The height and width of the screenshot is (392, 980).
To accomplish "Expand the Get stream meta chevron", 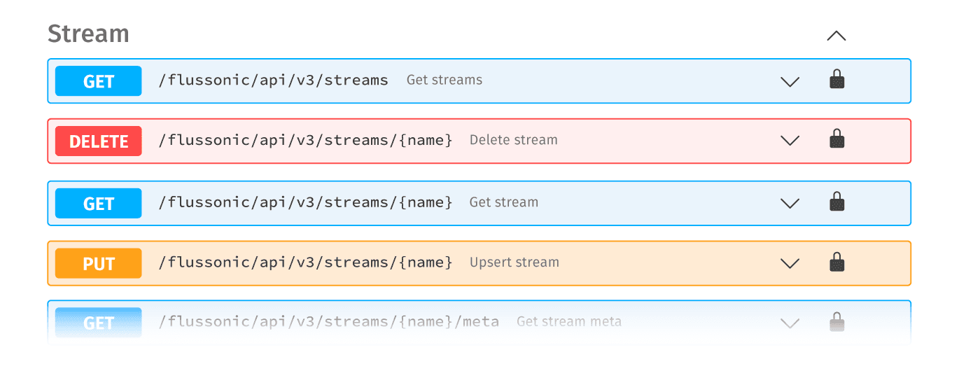I will [x=790, y=323].
